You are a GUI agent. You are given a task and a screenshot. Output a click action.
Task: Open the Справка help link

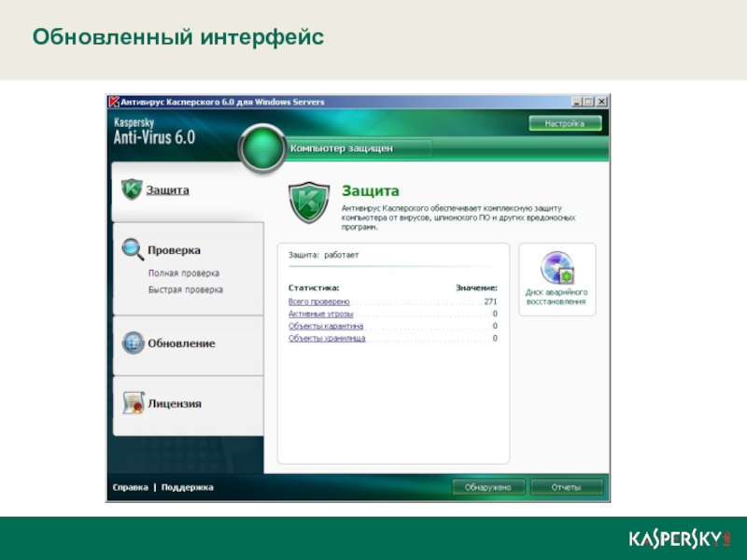tap(130, 487)
